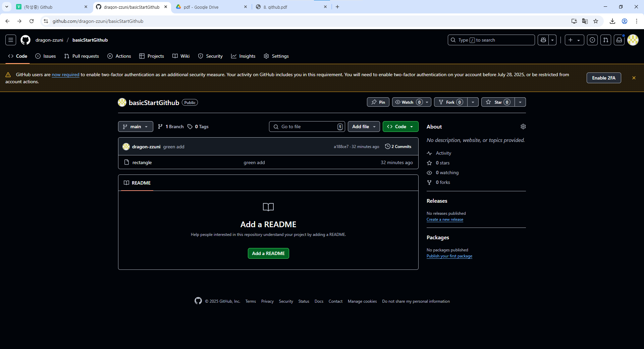View the 1 Branch list
This screenshot has width=644, height=349.
[x=171, y=127]
